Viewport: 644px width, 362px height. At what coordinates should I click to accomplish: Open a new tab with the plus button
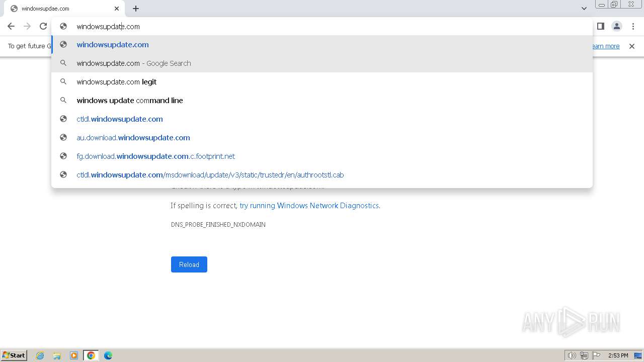coord(136,9)
